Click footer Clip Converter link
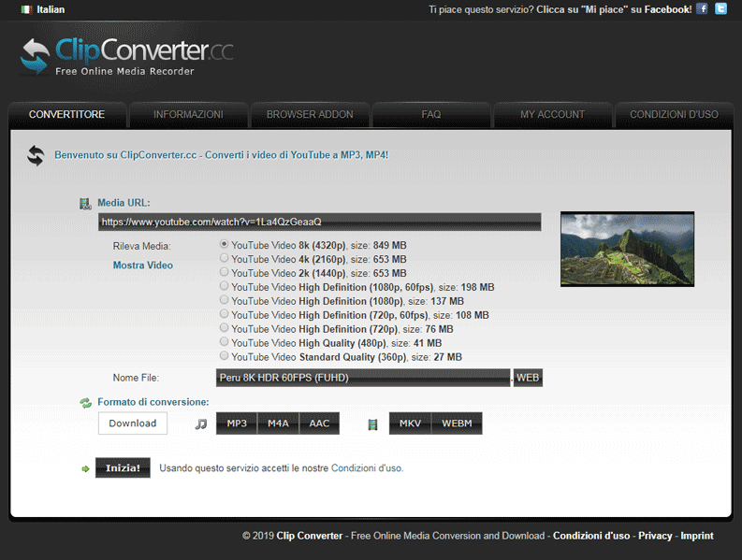The width and height of the screenshot is (742, 560). [310, 536]
